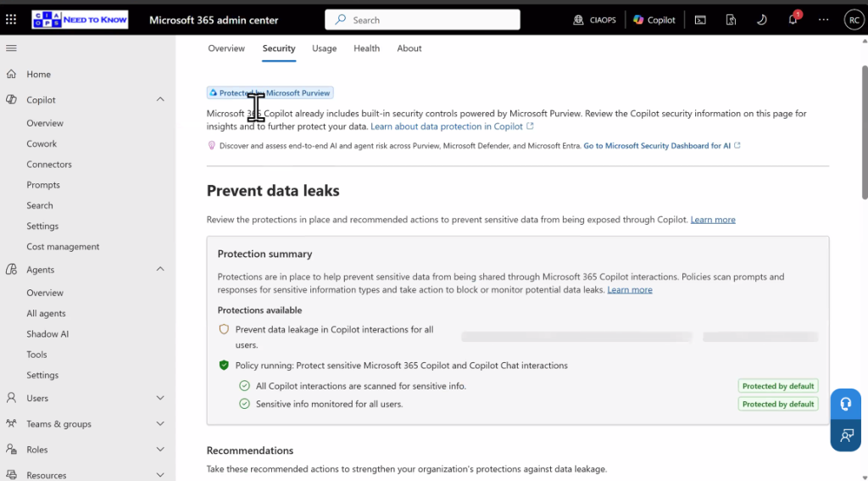Click Protected by default badge for monitored users
This screenshot has width=868, height=481.
[x=778, y=404]
